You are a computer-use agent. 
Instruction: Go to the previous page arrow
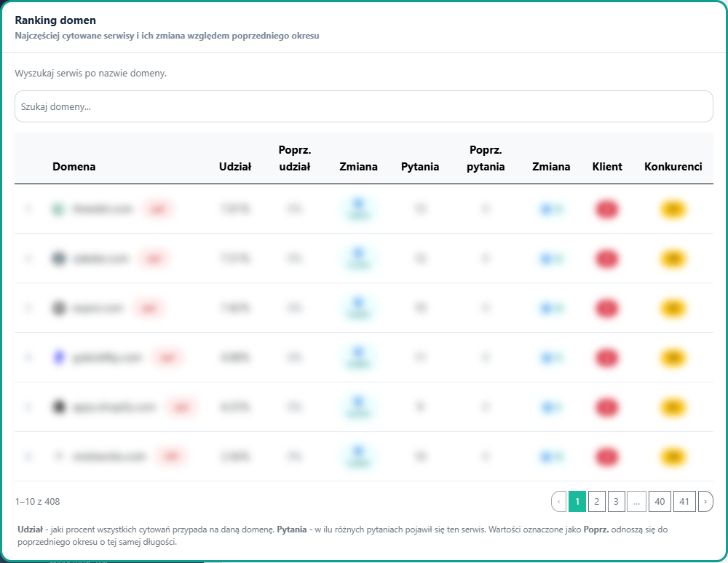[558, 502]
